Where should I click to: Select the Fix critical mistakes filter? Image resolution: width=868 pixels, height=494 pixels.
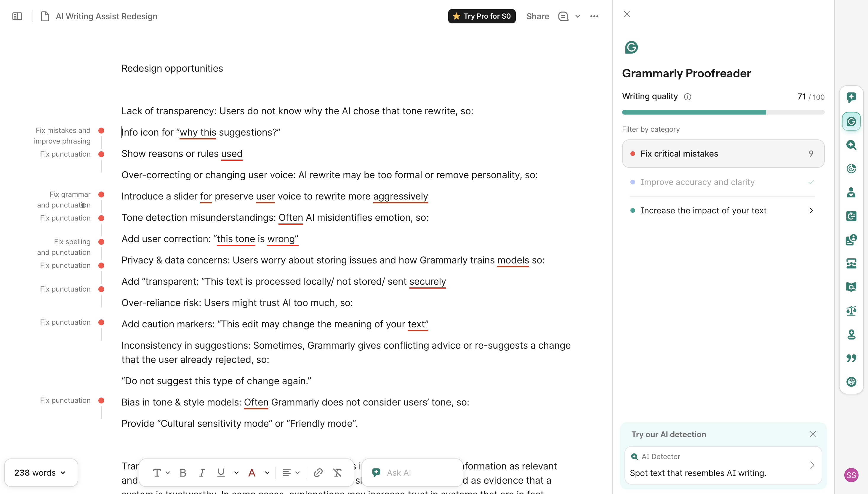(x=723, y=154)
